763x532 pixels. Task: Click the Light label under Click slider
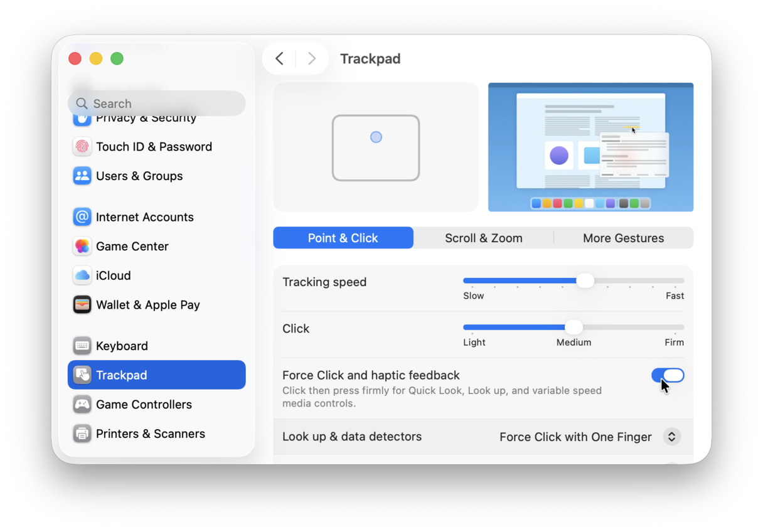474,343
